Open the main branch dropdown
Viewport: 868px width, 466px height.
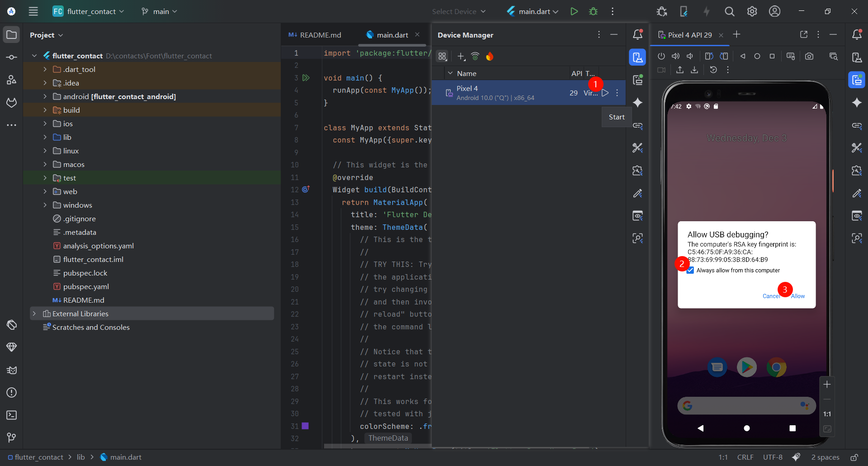point(159,11)
